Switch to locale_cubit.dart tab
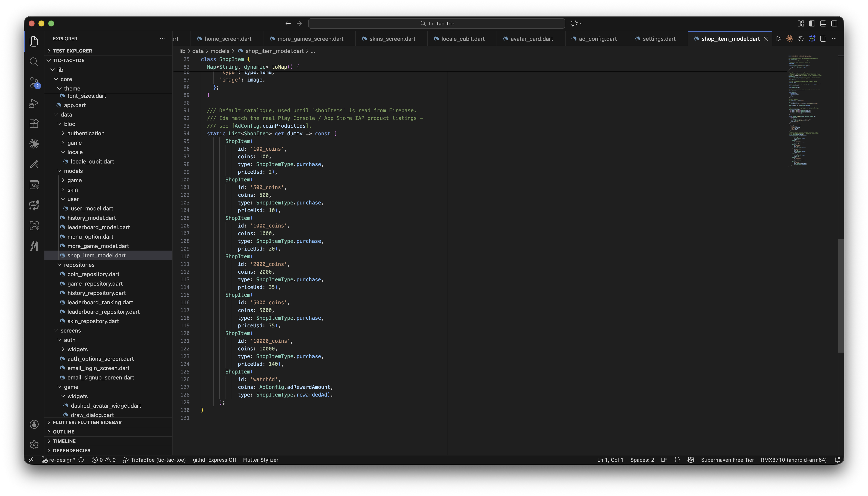868x496 pixels. [x=463, y=39]
